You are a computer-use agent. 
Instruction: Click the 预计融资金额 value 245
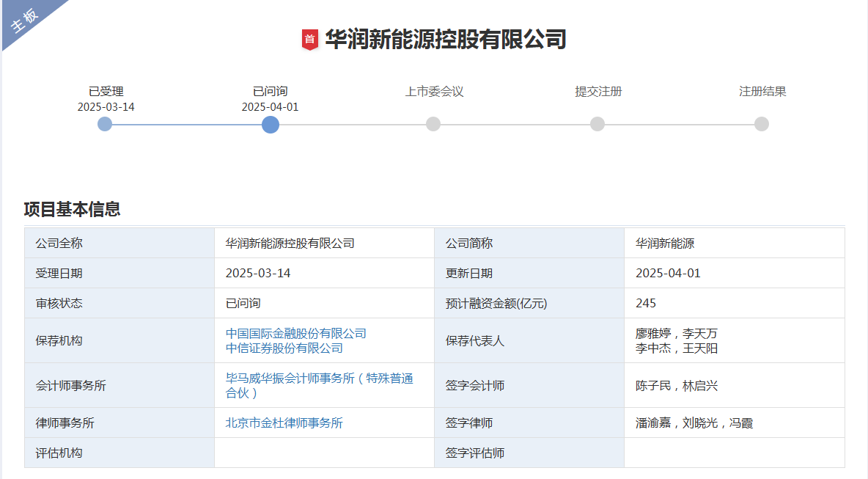click(646, 303)
